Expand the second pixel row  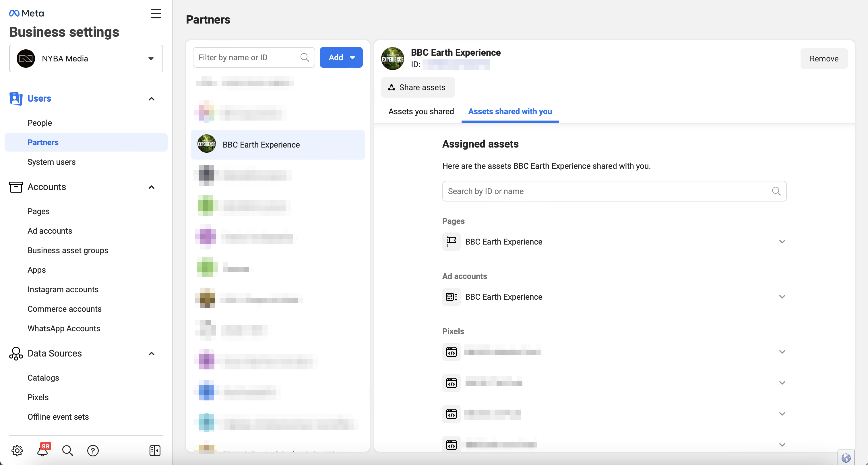coord(782,383)
